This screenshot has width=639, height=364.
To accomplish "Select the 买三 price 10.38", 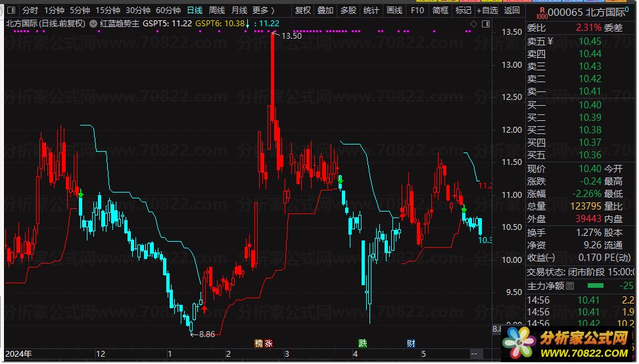I will [590, 130].
